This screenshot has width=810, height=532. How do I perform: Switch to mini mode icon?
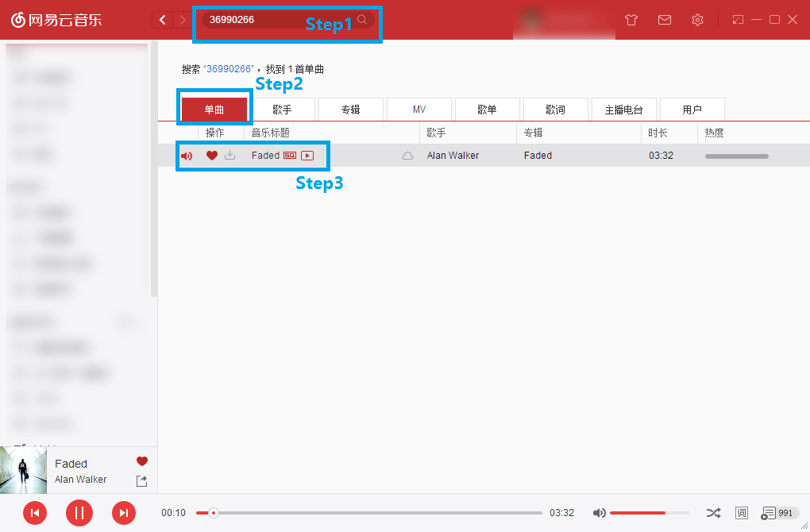pos(738,20)
